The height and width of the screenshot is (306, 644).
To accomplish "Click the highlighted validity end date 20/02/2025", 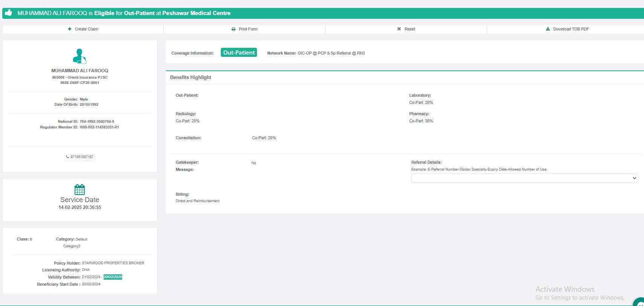I will pos(113,277).
